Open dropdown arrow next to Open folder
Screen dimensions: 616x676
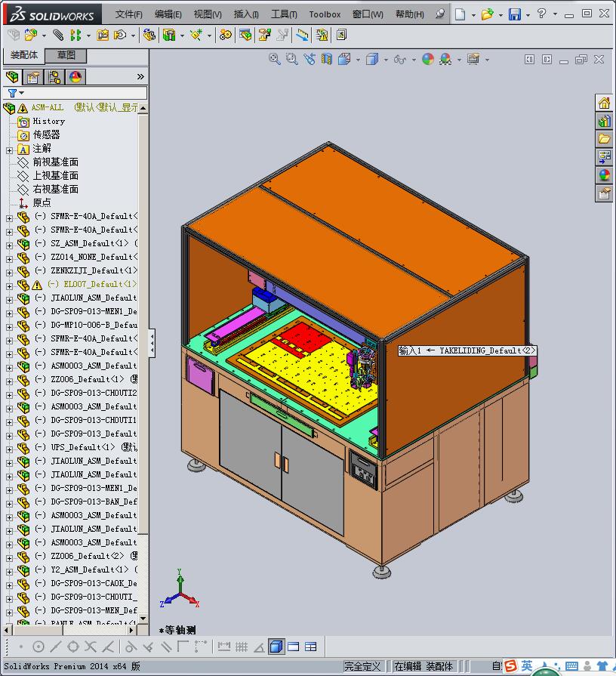click(500, 15)
